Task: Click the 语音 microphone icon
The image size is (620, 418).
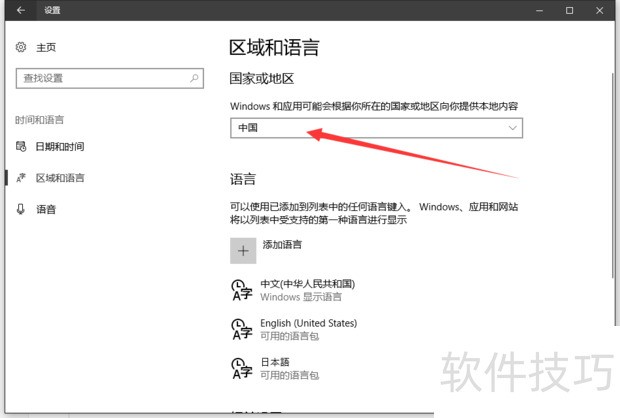Action: (21, 209)
